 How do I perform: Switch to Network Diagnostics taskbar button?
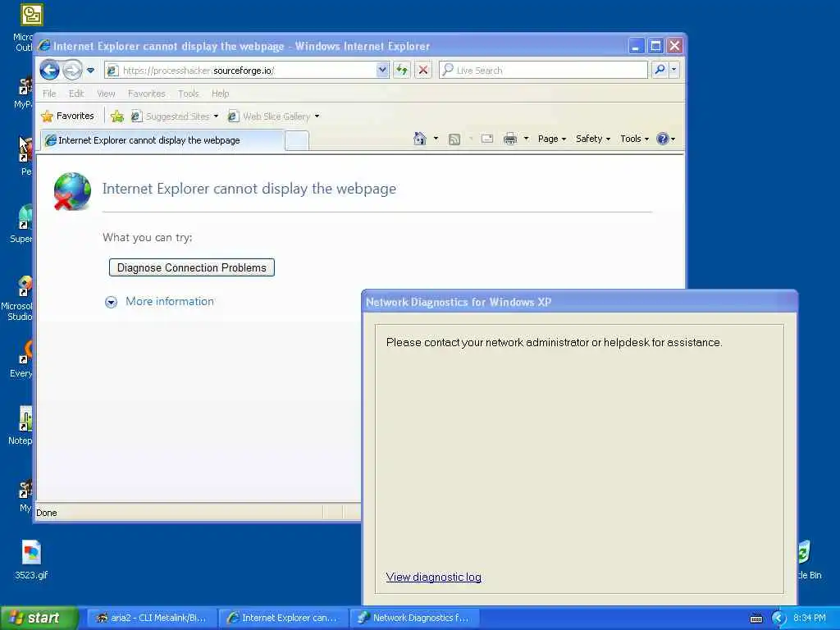(x=414, y=618)
